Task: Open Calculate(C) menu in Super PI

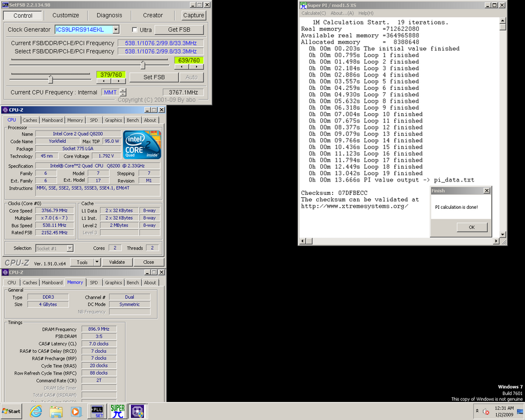Action: tap(313, 13)
